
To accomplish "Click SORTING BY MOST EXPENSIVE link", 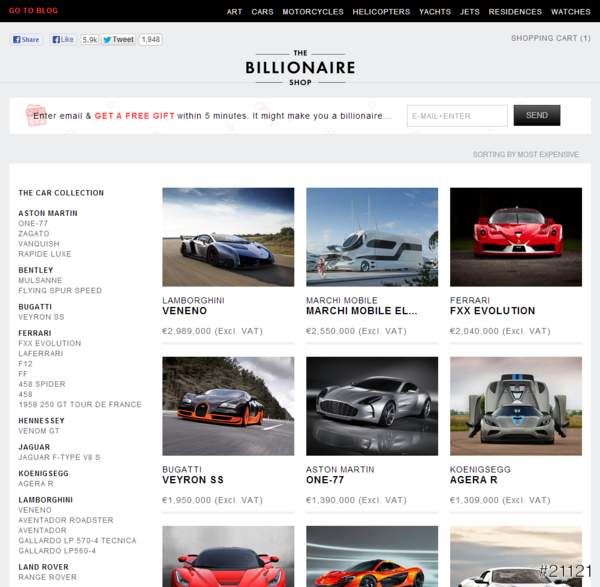I will tap(525, 155).
